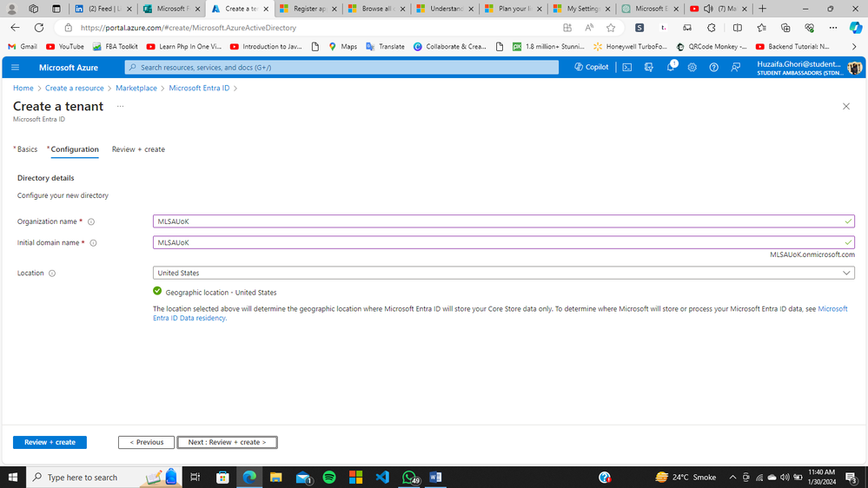Go to Home breadcrumb

click(x=23, y=88)
